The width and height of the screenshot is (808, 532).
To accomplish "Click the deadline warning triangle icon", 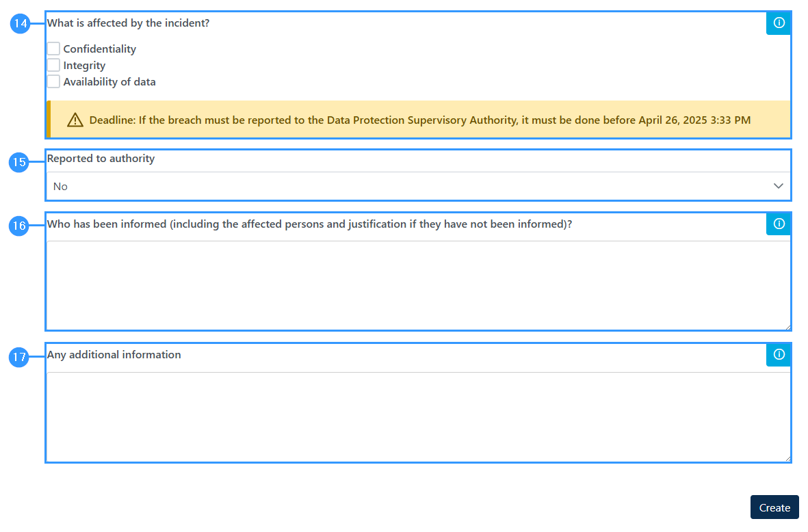I will click(75, 120).
